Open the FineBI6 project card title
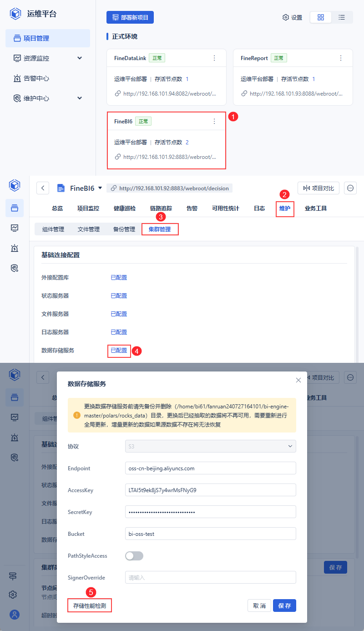Screen dimensions: 364x631 coord(123,122)
